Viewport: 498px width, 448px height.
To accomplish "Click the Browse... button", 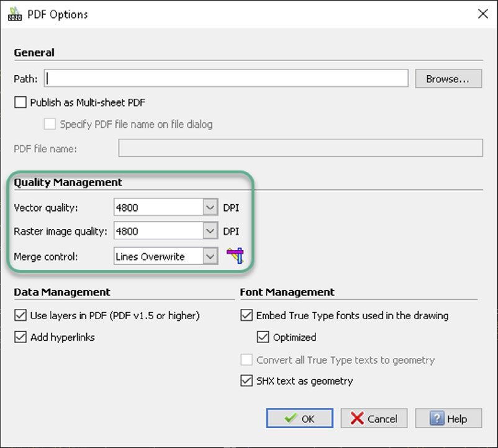I will [448, 79].
